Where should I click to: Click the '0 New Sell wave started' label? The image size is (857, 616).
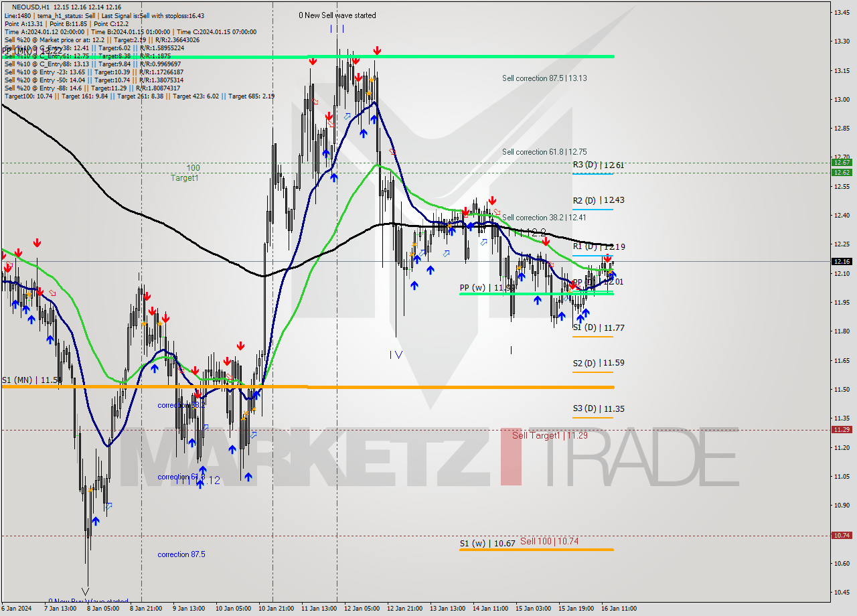[x=337, y=15]
